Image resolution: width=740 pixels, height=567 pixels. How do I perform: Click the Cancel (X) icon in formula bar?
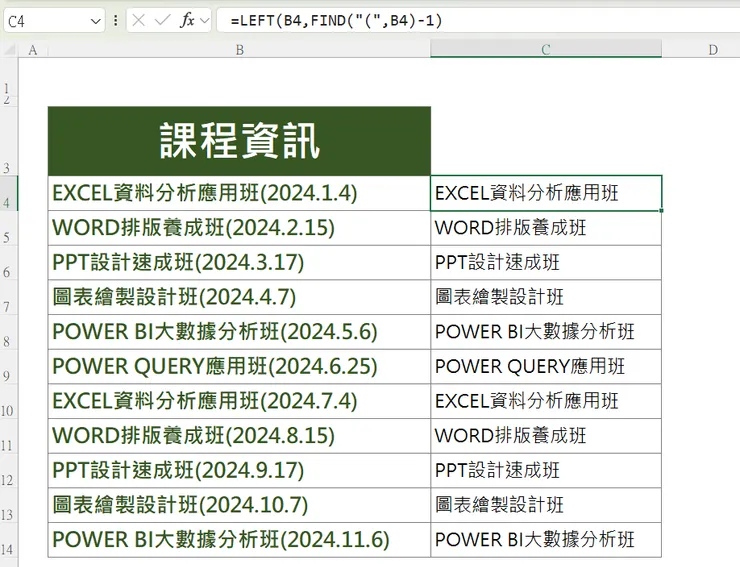[x=138, y=20]
